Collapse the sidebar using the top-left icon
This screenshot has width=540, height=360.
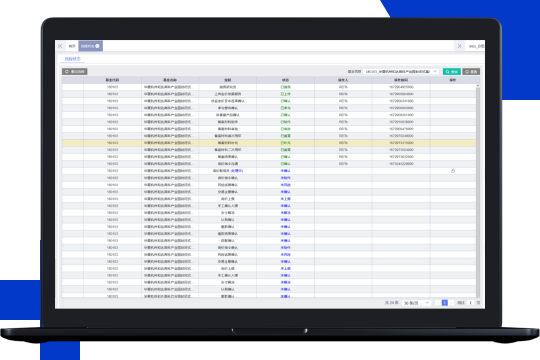point(60,46)
